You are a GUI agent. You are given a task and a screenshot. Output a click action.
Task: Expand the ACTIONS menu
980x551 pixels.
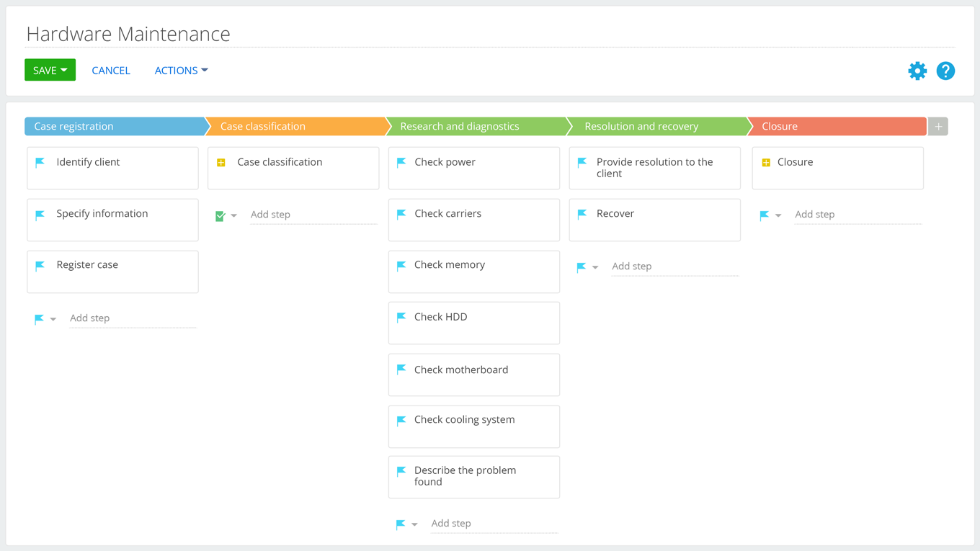point(181,71)
